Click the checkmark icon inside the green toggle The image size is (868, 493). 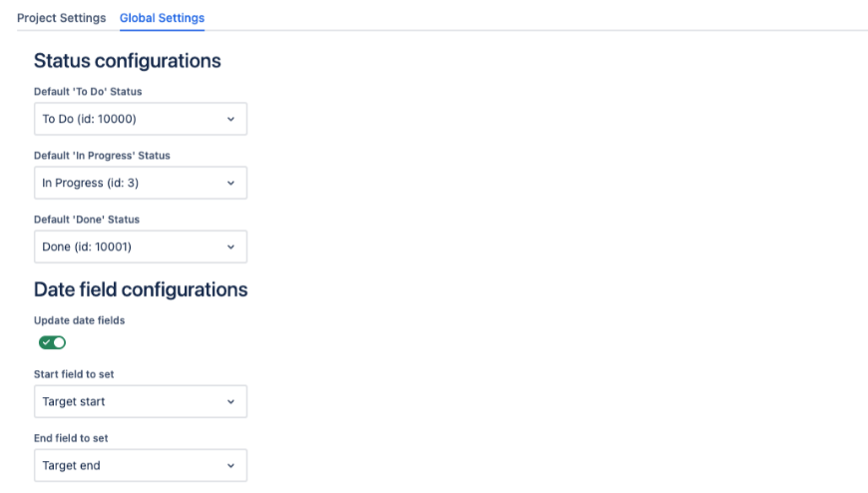[46, 342]
